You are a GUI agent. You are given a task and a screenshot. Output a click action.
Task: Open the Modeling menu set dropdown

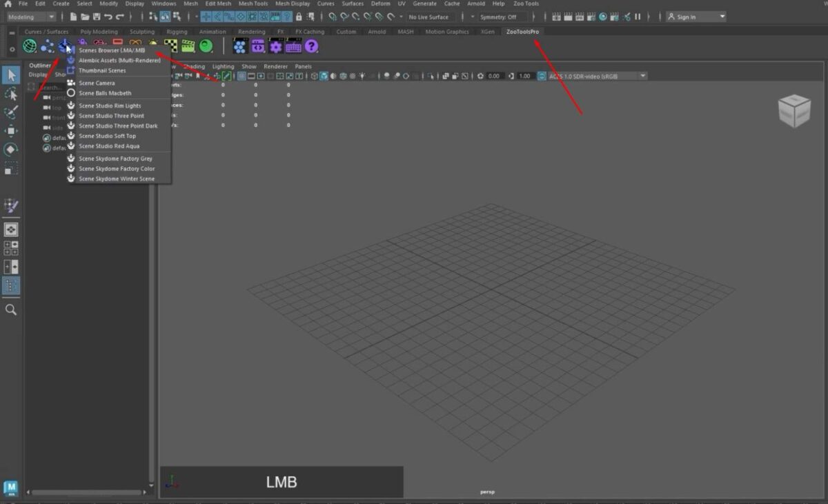coord(31,16)
